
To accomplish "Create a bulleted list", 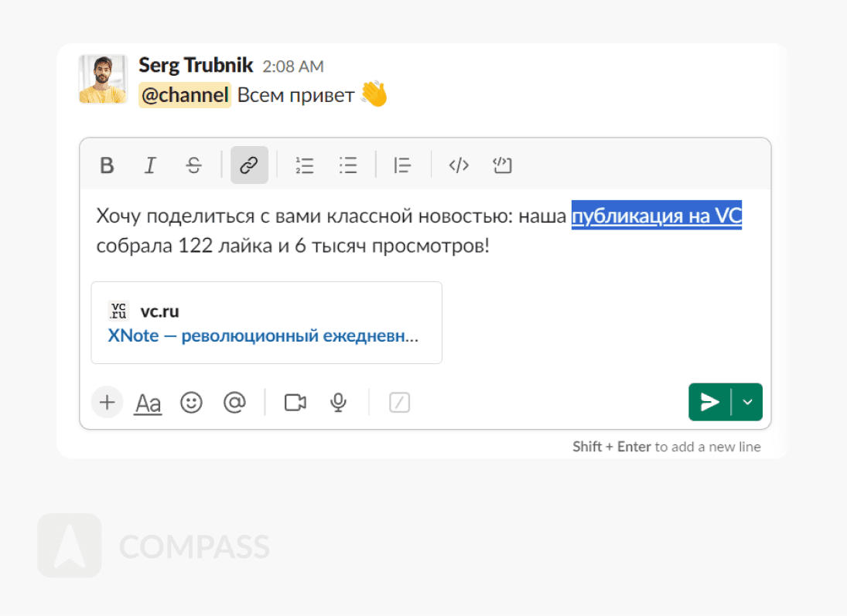I will click(x=348, y=165).
